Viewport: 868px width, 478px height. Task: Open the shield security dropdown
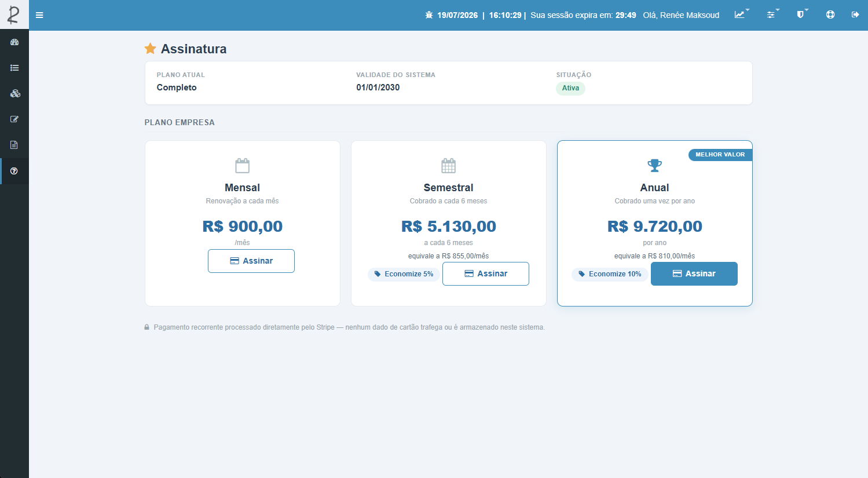pyautogui.click(x=802, y=14)
